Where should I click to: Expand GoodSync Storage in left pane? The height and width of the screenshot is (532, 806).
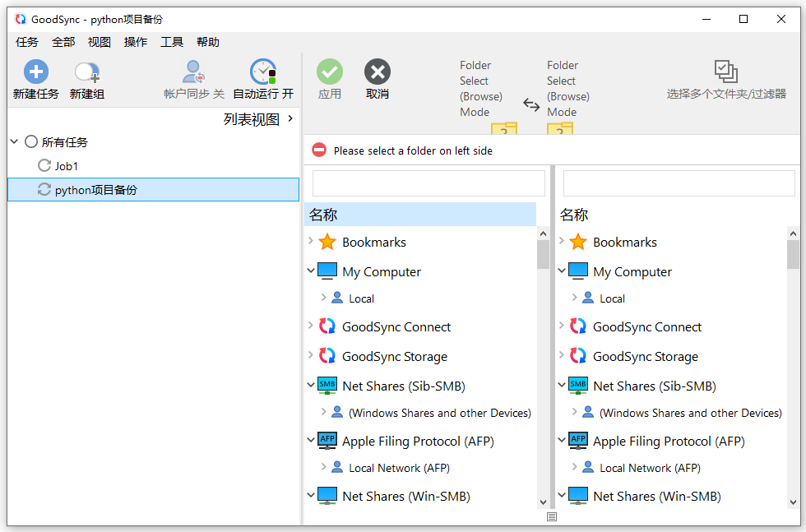tap(311, 354)
